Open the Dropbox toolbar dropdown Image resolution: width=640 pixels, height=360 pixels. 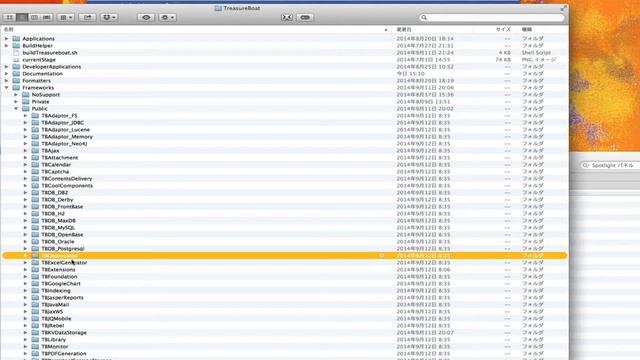pyautogui.click(x=109, y=18)
